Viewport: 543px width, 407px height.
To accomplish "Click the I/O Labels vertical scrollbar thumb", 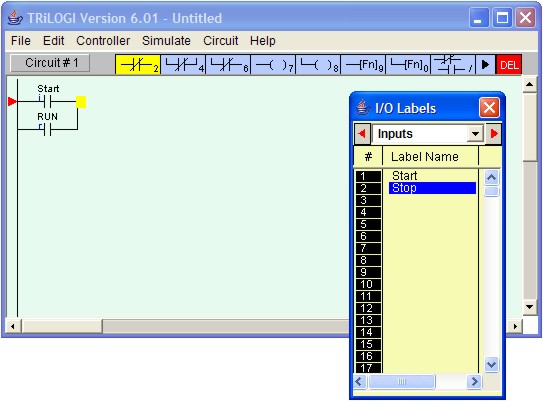I will tap(491, 192).
